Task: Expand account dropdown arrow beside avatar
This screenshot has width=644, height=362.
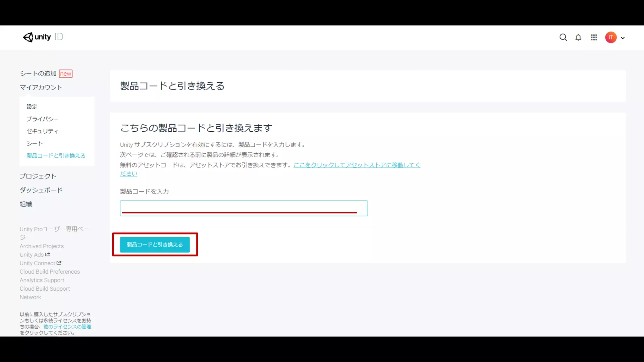Action: [x=623, y=38]
